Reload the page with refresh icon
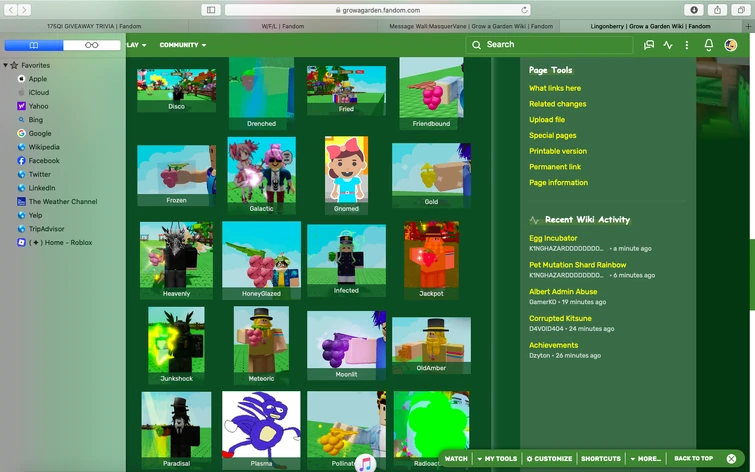 [524, 10]
